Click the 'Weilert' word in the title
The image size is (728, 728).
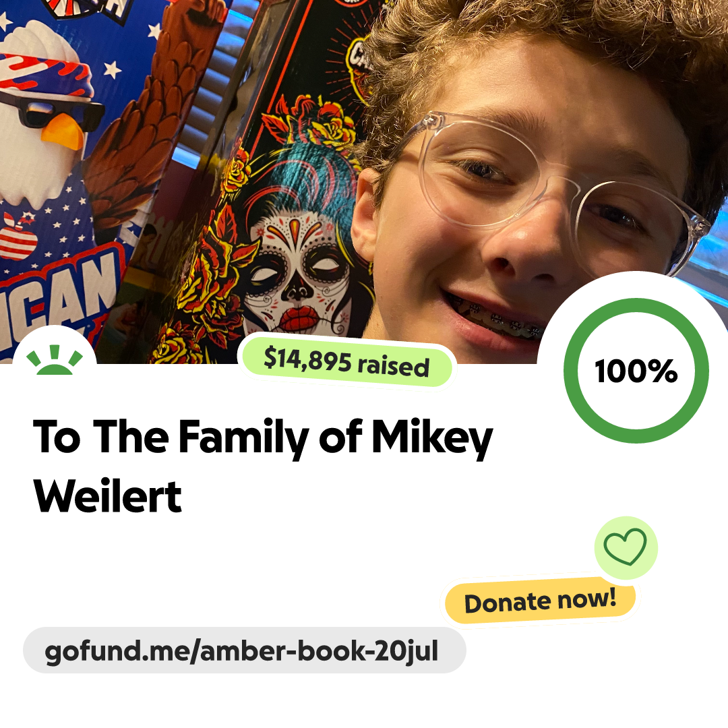[107, 496]
